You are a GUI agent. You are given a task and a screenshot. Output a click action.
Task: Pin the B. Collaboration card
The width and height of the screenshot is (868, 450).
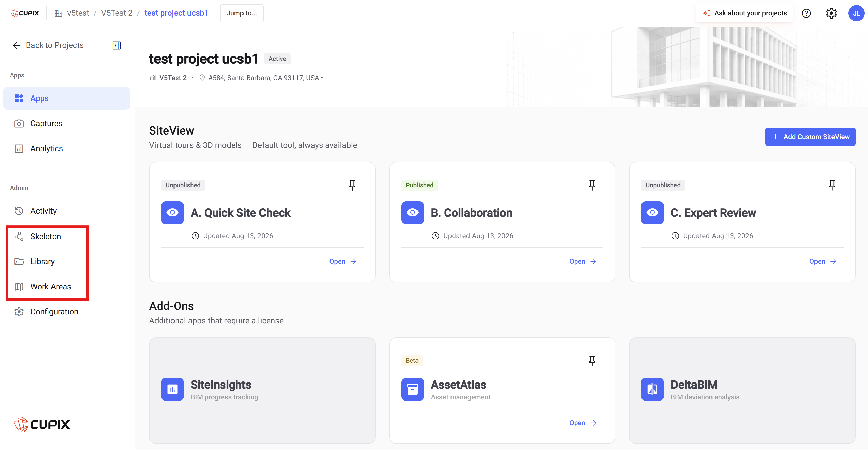[x=592, y=185]
